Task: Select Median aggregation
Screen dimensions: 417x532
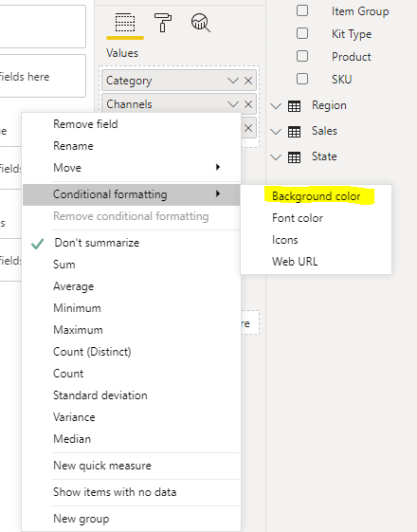Action: 131,439
